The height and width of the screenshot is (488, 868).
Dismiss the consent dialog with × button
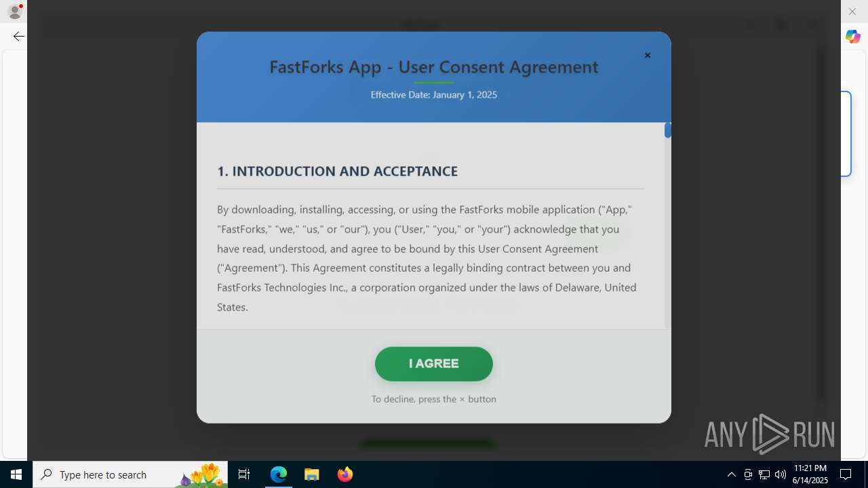coord(648,56)
